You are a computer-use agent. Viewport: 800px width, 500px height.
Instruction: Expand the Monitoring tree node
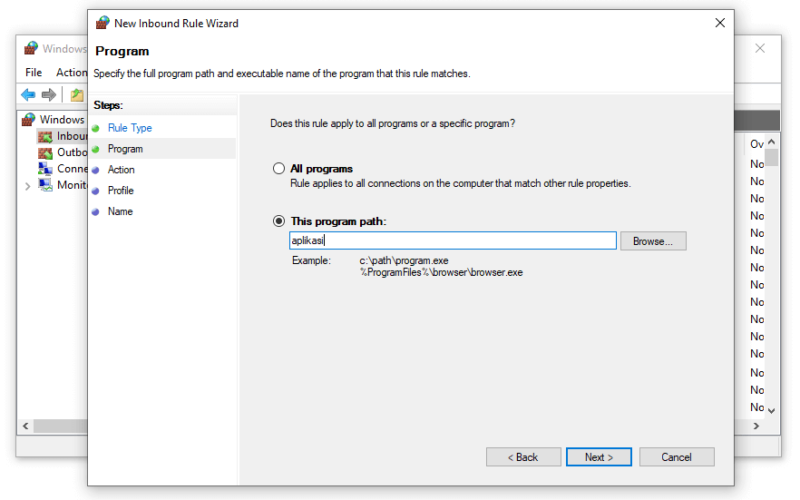pyautogui.click(x=28, y=186)
